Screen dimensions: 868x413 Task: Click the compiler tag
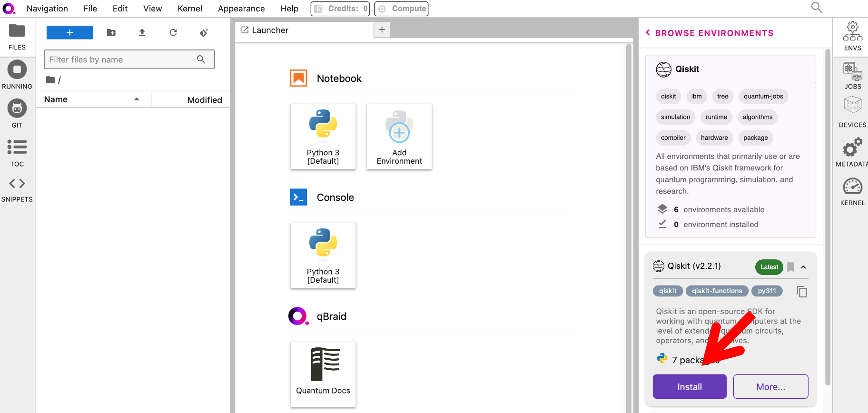pyautogui.click(x=673, y=138)
